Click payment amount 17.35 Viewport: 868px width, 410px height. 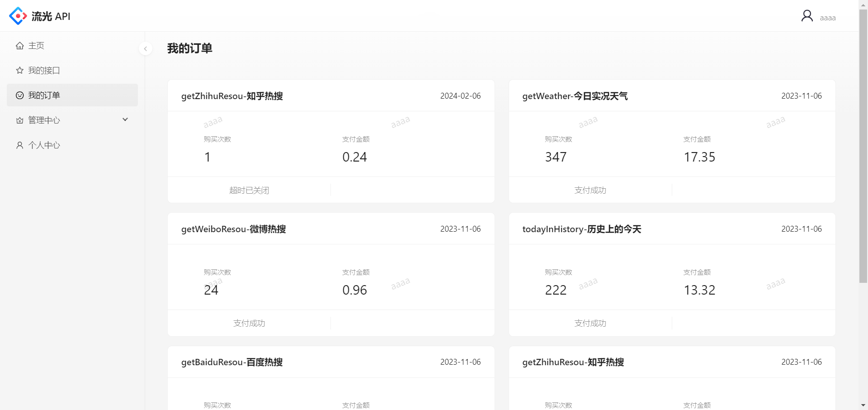tap(699, 157)
